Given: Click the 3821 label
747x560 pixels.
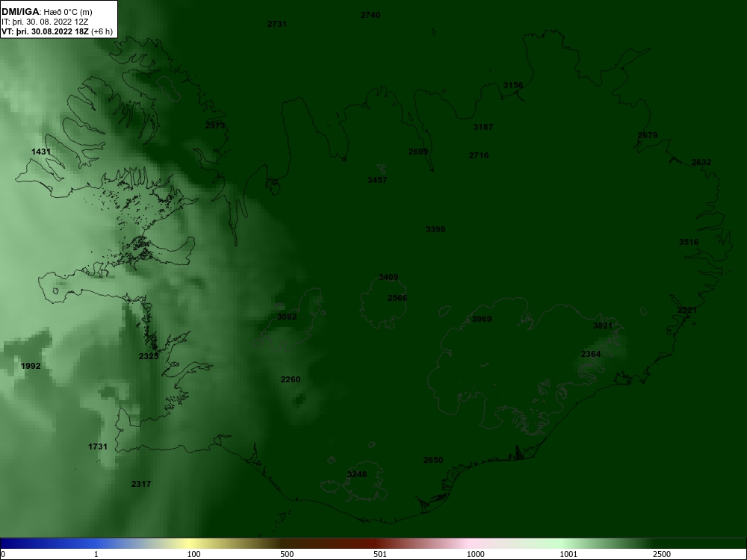Looking at the screenshot, I should [603, 326].
